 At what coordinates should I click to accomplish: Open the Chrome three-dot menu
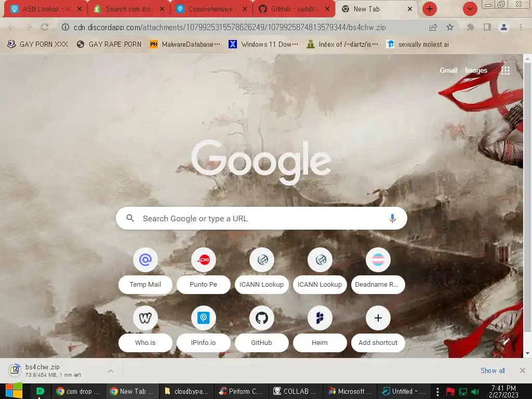click(x=521, y=27)
